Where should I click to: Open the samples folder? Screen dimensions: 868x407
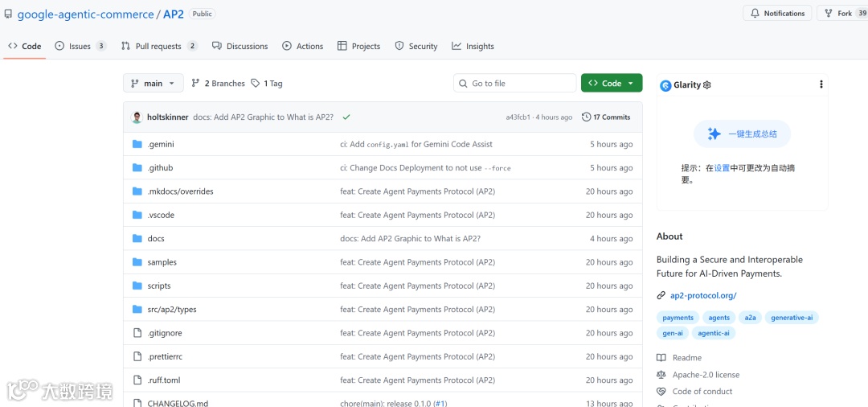pyautogui.click(x=162, y=262)
